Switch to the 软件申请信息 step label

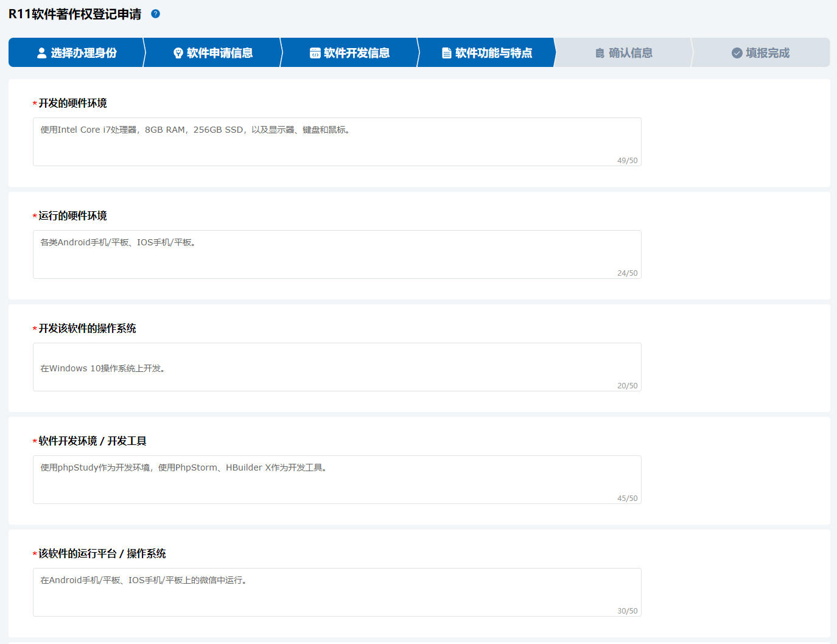click(220, 53)
